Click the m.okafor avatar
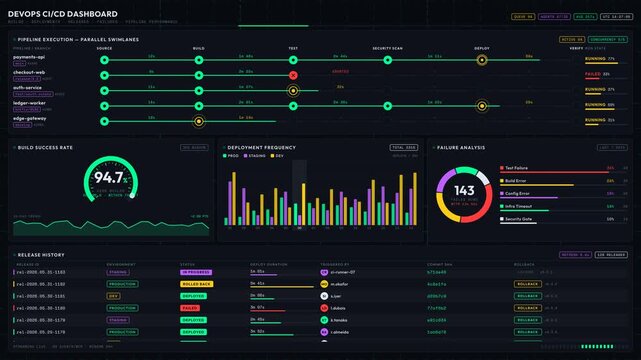This screenshot has width=641, height=360. (x=324, y=284)
